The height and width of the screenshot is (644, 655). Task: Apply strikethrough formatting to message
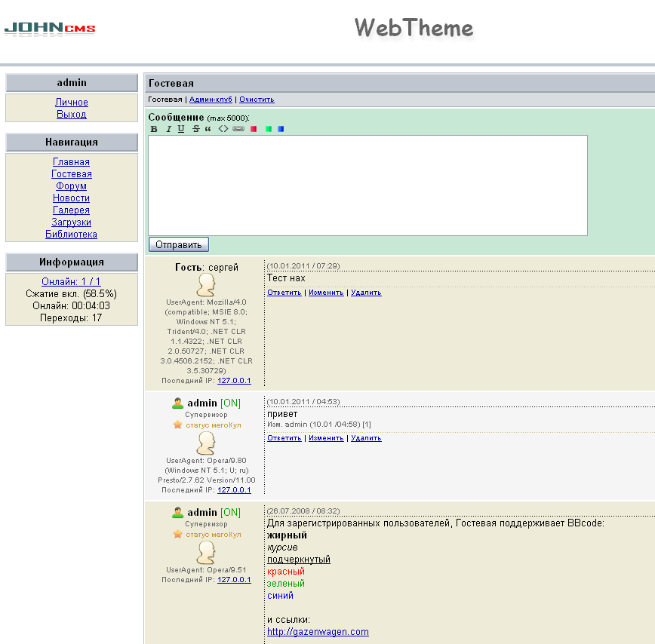[x=195, y=129]
